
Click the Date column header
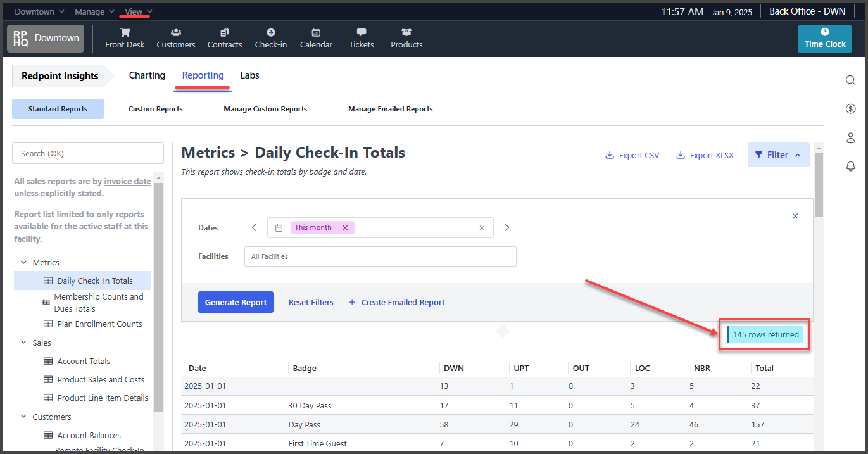pyautogui.click(x=198, y=368)
